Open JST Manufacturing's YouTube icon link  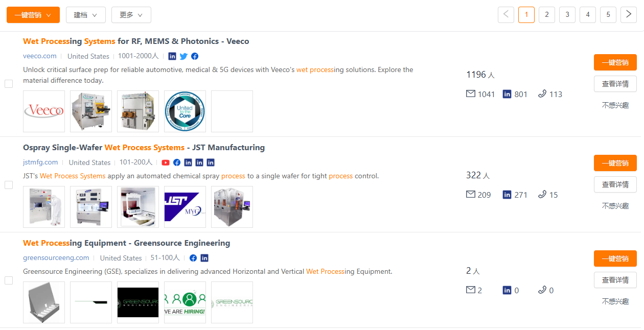(x=166, y=162)
